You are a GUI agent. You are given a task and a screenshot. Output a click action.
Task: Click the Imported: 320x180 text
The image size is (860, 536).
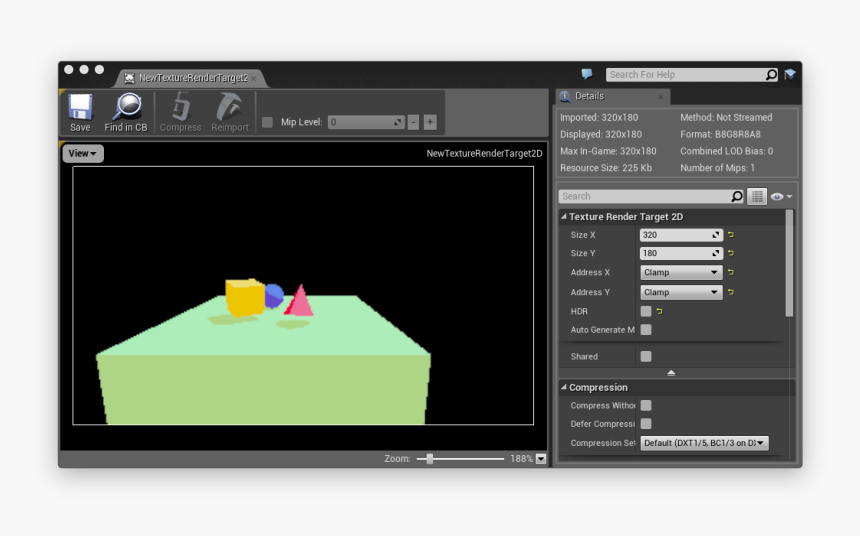click(x=599, y=117)
